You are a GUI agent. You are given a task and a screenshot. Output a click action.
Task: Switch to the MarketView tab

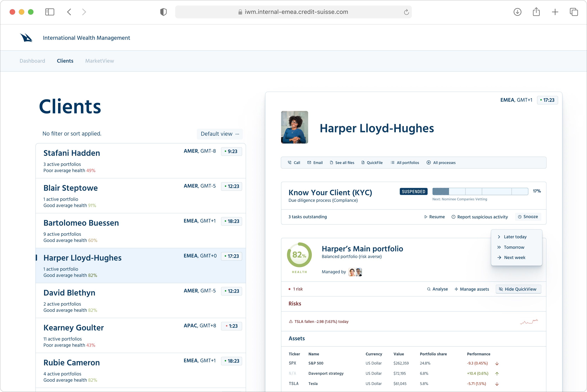[x=100, y=61]
